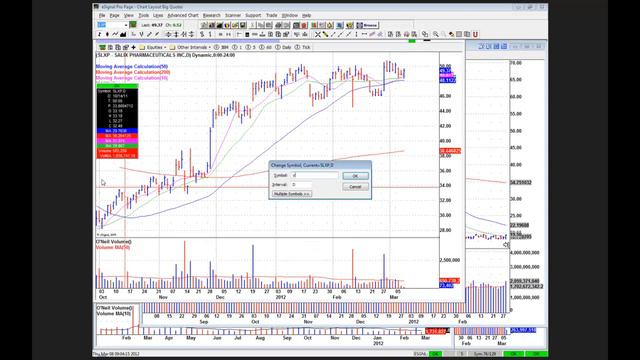Open the File menu
This screenshot has width=640, height=360.
[102, 16]
